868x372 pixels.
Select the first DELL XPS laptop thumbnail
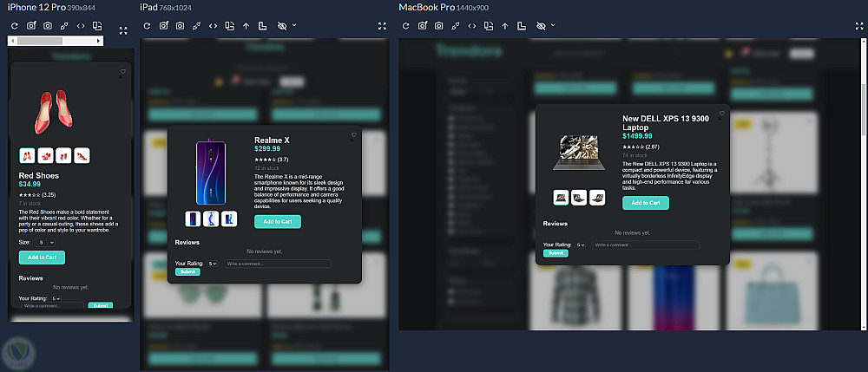point(561,198)
